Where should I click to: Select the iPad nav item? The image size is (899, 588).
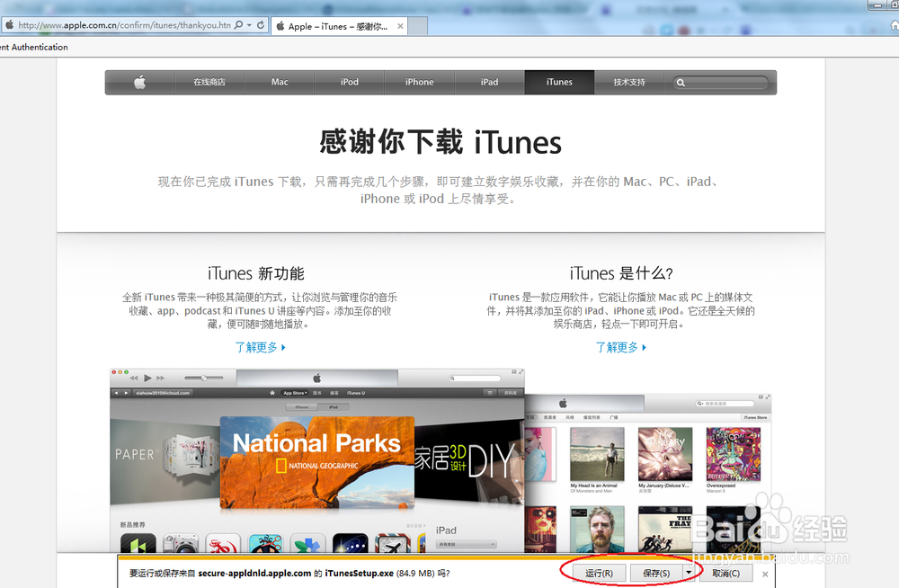coord(490,82)
